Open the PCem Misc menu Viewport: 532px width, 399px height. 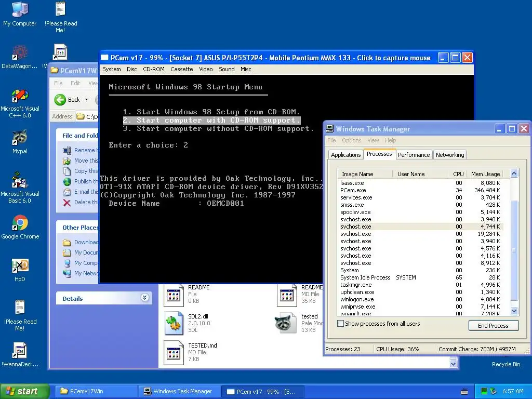(x=246, y=69)
